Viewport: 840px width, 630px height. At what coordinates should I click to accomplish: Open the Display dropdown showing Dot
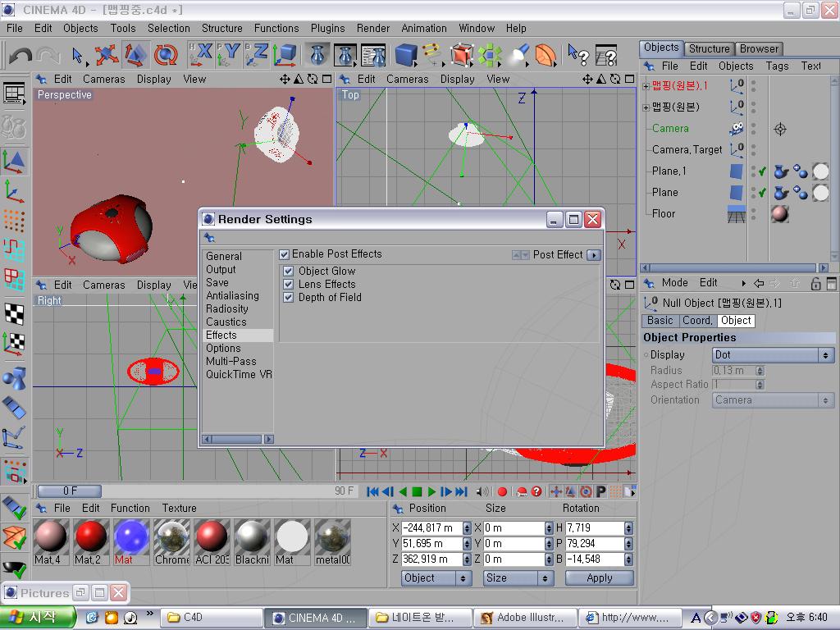pyautogui.click(x=773, y=355)
